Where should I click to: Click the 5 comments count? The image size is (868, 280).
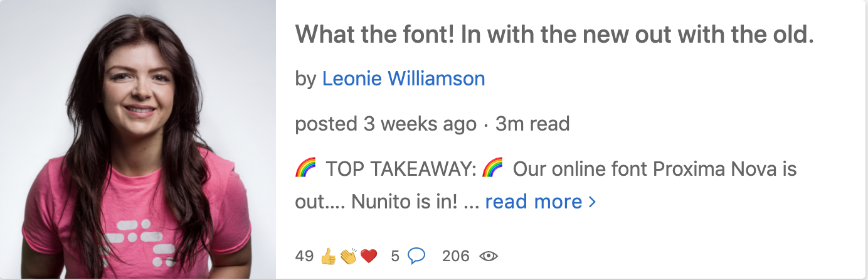(395, 256)
